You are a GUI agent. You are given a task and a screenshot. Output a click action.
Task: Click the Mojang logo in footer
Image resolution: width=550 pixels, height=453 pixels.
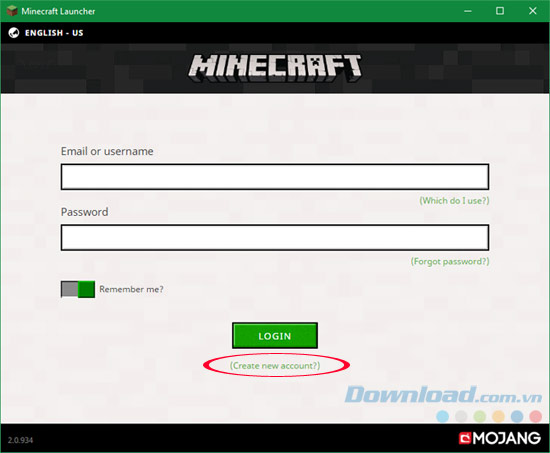[500, 438]
